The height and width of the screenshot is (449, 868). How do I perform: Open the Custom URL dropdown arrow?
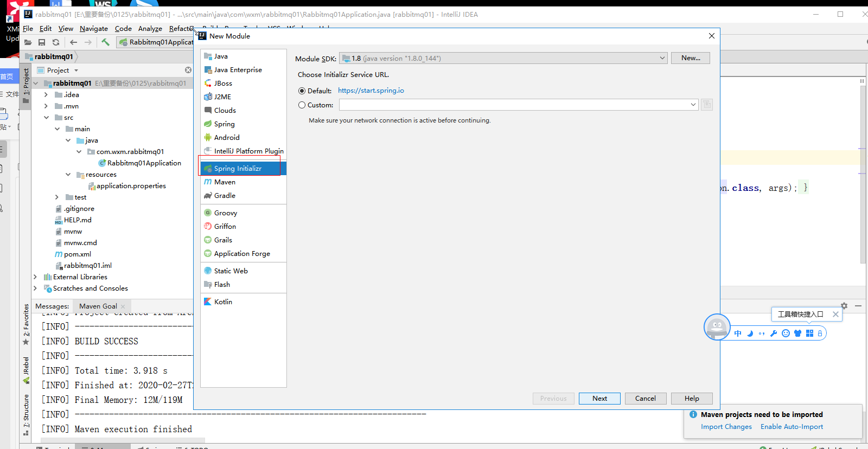click(693, 105)
